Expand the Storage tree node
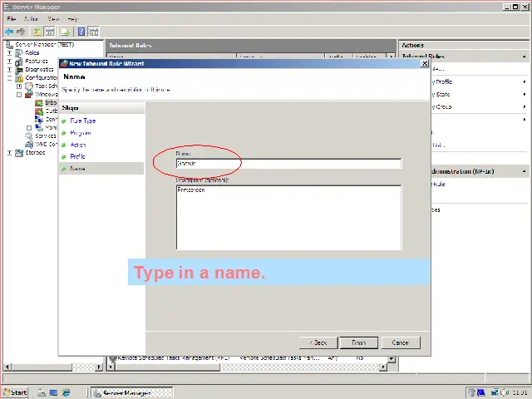 click(10, 153)
